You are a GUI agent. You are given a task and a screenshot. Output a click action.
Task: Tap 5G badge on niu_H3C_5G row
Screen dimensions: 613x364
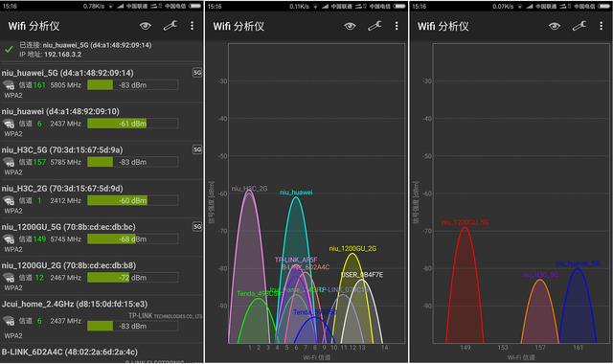pyautogui.click(x=197, y=149)
